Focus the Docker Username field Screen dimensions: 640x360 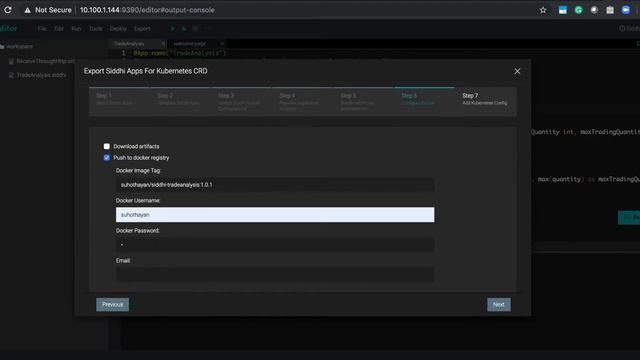pos(275,215)
